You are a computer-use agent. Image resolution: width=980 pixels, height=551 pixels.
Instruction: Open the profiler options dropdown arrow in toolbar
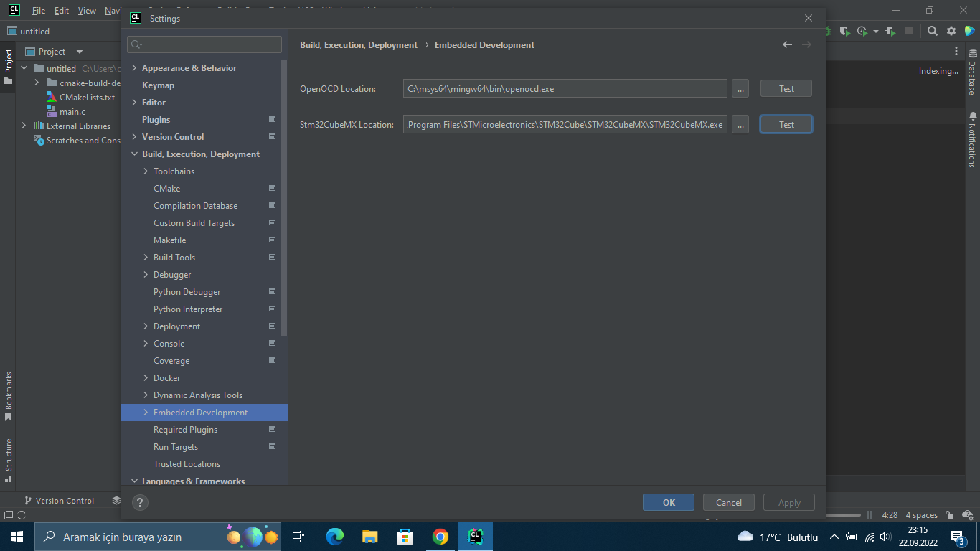(876, 32)
